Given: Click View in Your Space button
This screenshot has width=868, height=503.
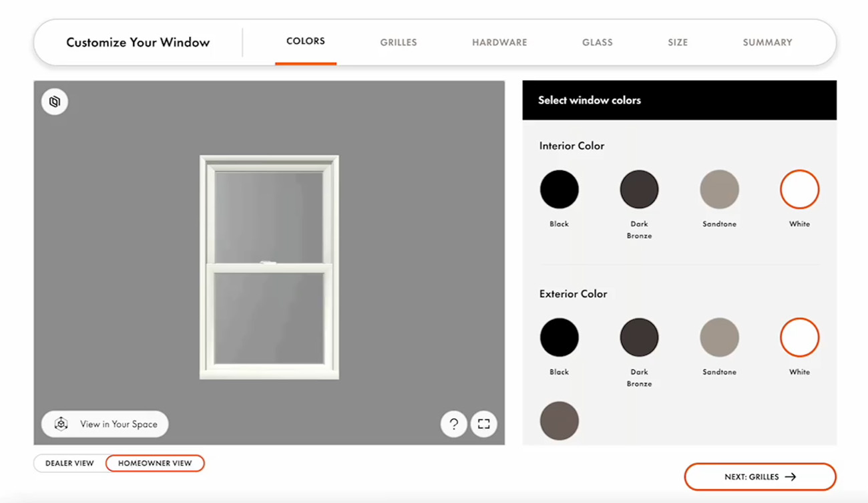Looking at the screenshot, I should (105, 424).
